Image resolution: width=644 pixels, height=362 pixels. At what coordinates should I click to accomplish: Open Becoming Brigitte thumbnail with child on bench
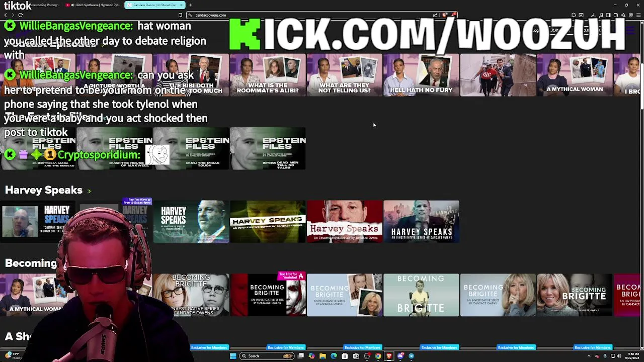click(421, 295)
